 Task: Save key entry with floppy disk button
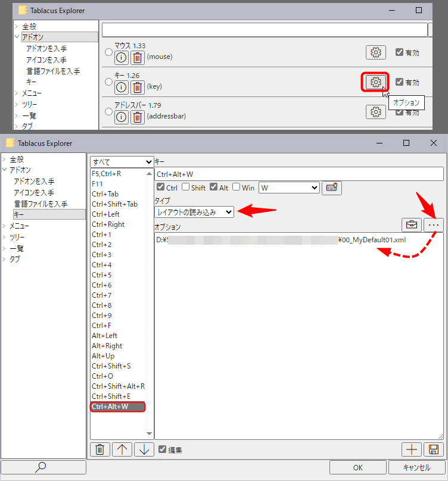pos(434,449)
